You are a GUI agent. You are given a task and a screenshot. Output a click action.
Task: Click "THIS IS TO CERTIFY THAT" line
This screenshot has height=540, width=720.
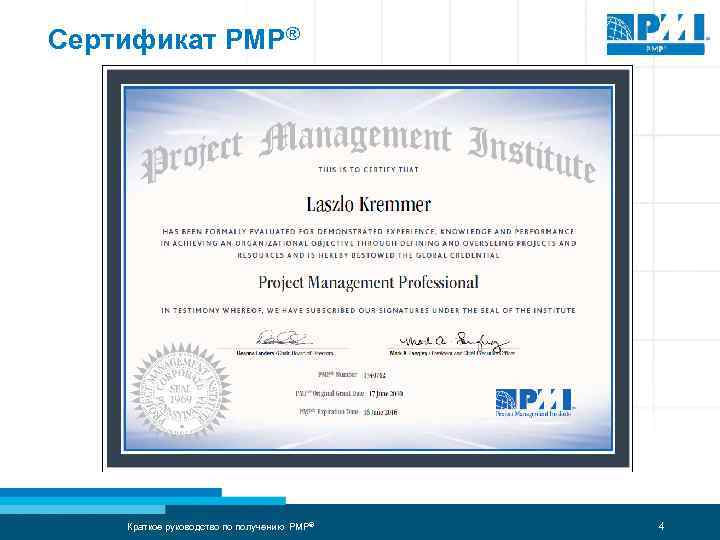coord(368,169)
